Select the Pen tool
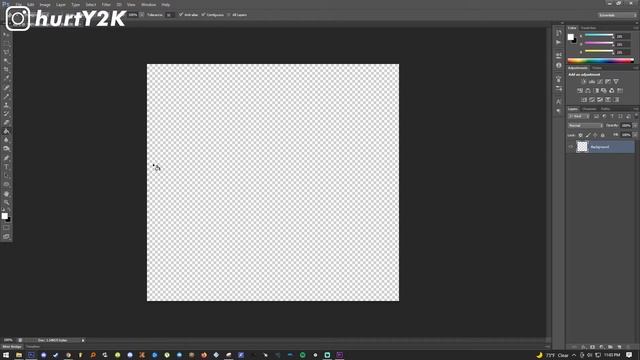Image resolution: width=640 pixels, height=360 pixels. [6, 158]
